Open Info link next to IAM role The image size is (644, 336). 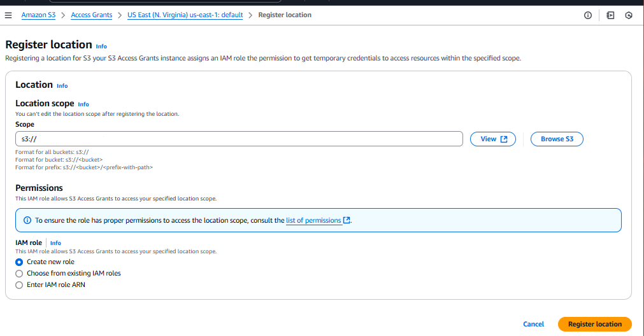point(55,243)
